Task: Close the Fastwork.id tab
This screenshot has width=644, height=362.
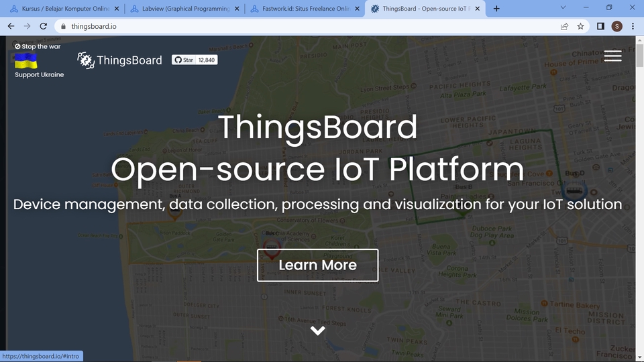Action: [357, 9]
